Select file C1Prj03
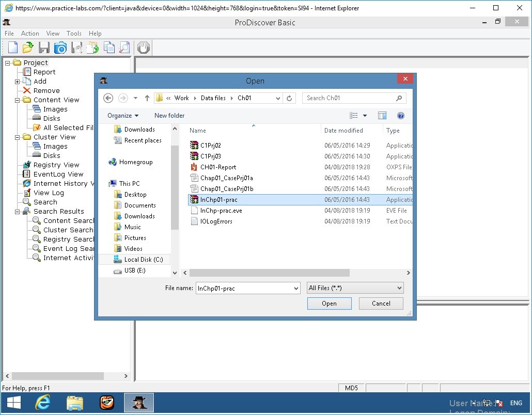The width and height of the screenshot is (532, 415). (x=210, y=156)
